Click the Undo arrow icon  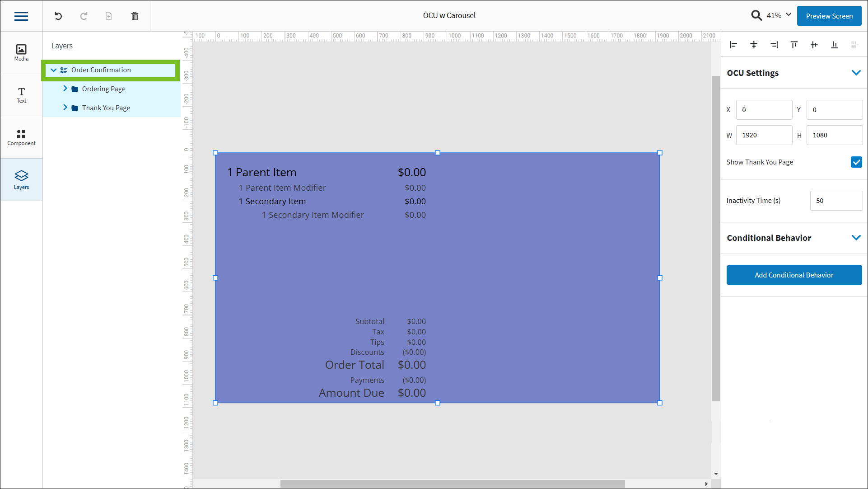coord(58,16)
